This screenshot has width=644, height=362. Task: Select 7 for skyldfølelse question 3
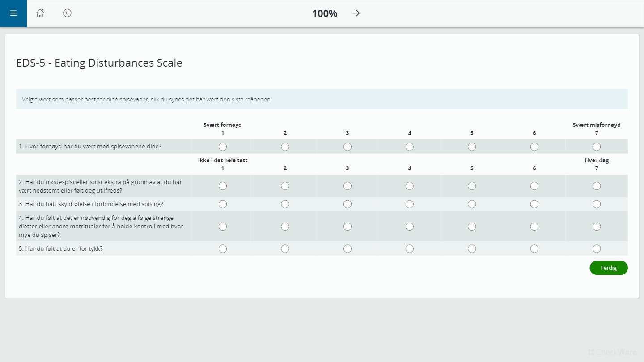pos(597,204)
